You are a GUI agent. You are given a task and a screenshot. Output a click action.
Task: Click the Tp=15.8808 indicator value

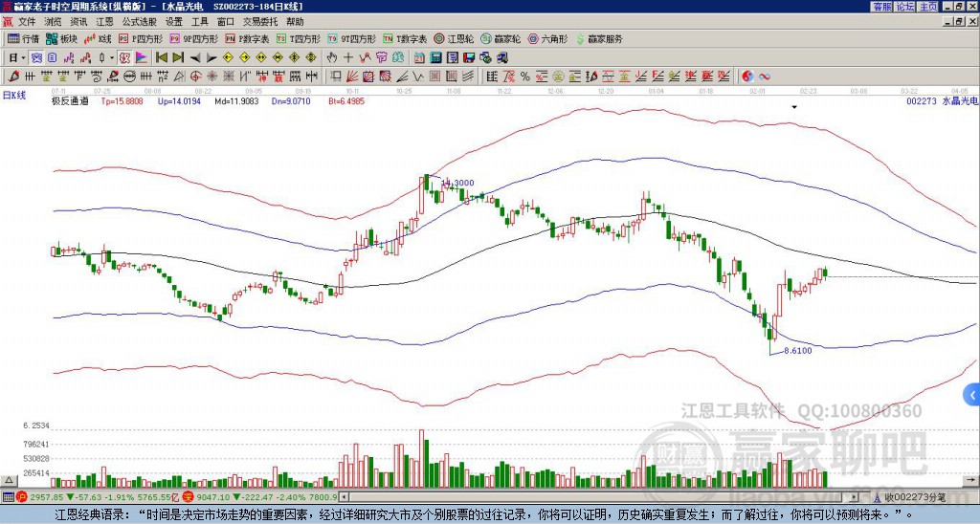122,100
